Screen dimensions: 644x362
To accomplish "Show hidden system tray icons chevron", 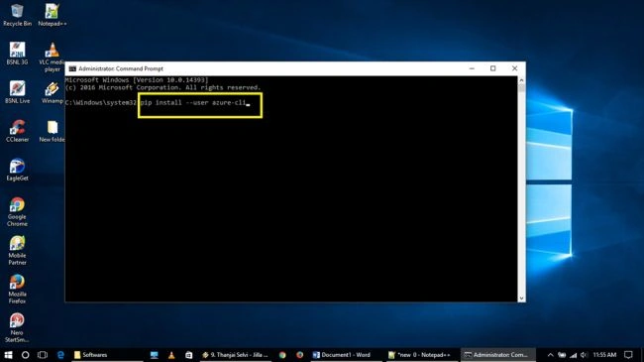I will click(x=550, y=355).
